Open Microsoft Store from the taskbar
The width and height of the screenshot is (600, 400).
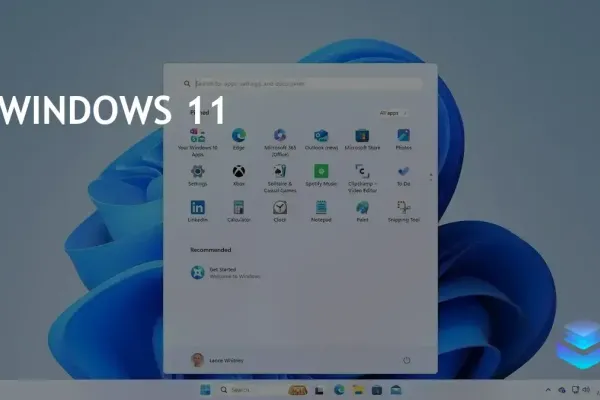[377, 390]
